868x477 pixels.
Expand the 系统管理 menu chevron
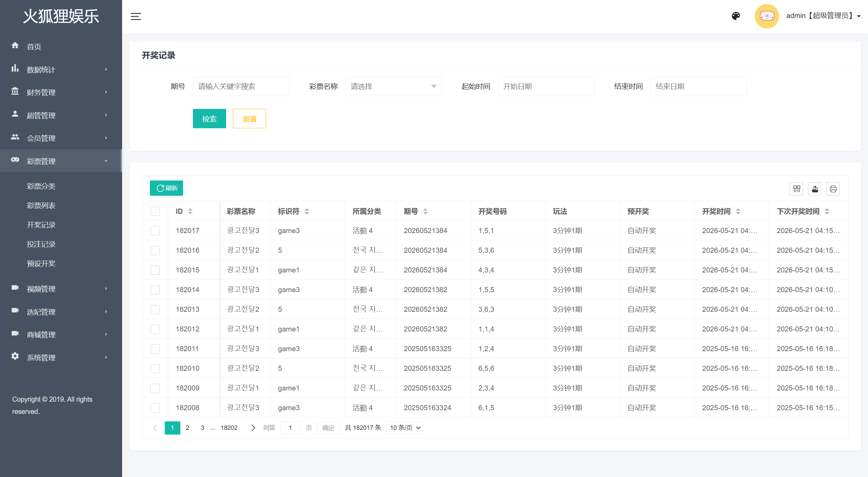[106, 358]
